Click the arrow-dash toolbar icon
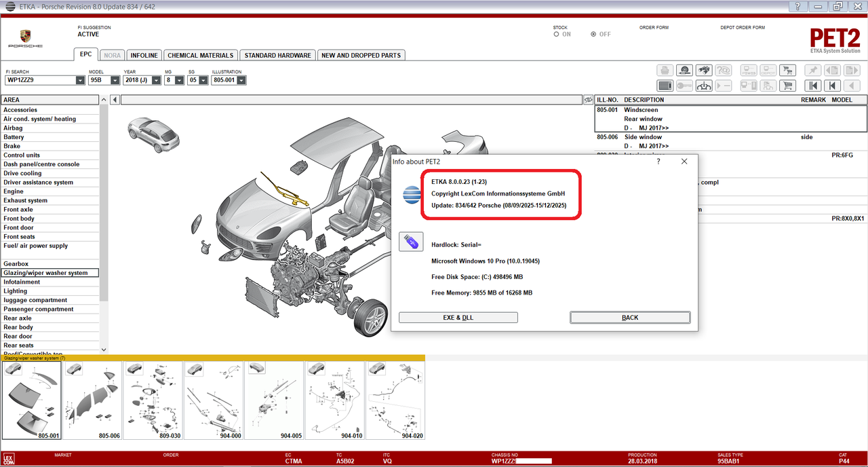Image resolution: width=868 pixels, height=467 pixels. 724,86
